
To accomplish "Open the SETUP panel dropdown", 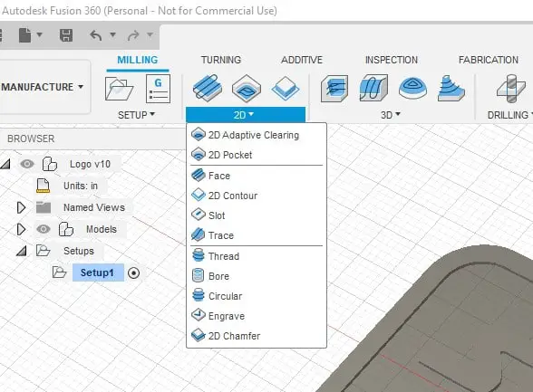I will tap(136, 115).
